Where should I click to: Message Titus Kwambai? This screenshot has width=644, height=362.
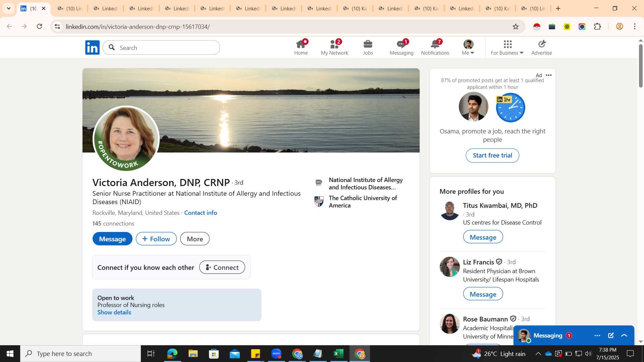coord(483,237)
